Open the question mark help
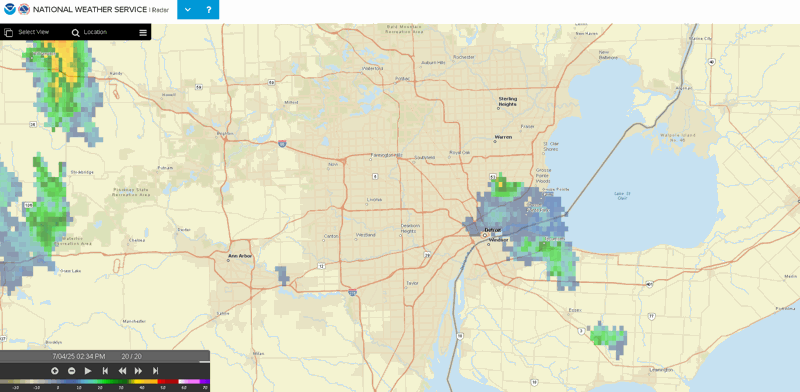800x392 pixels. tap(209, 10)
